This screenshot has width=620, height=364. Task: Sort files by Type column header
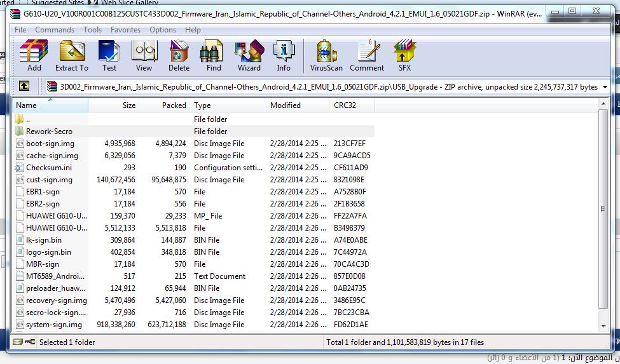point(228,105)
